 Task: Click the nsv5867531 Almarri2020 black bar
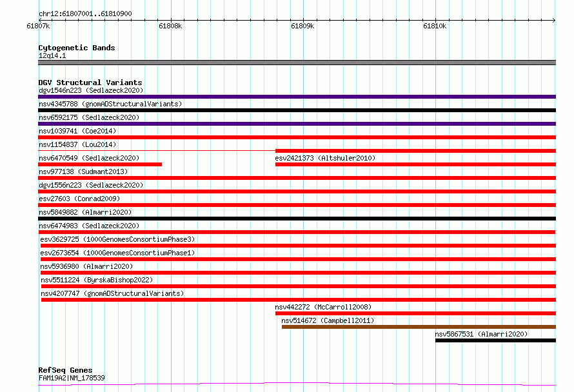[496, 340]
